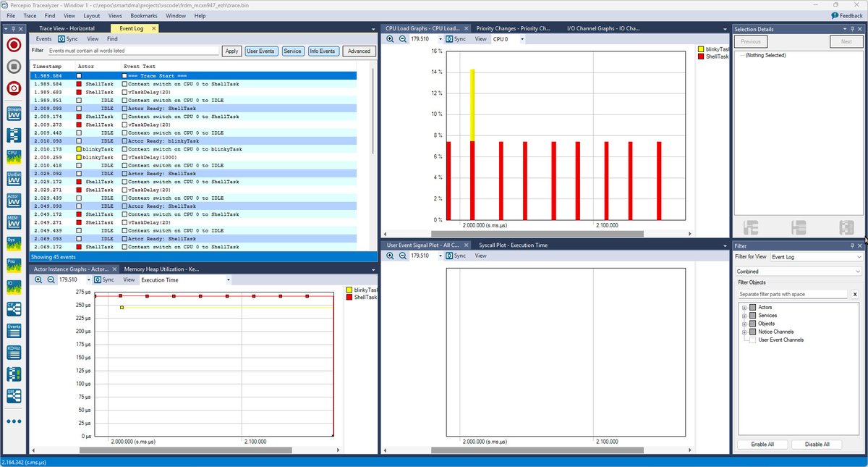Screen dimensions: 868x467
Task: Zoom in on the User Event Signal Plot
Action: click(390, 256)
